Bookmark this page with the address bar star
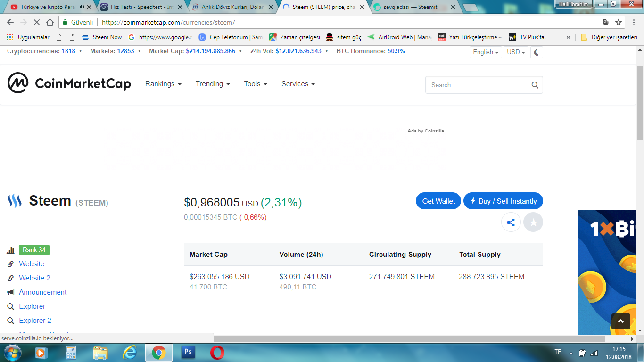Screen dimensions: 644x362 click(x=619, y=22)
